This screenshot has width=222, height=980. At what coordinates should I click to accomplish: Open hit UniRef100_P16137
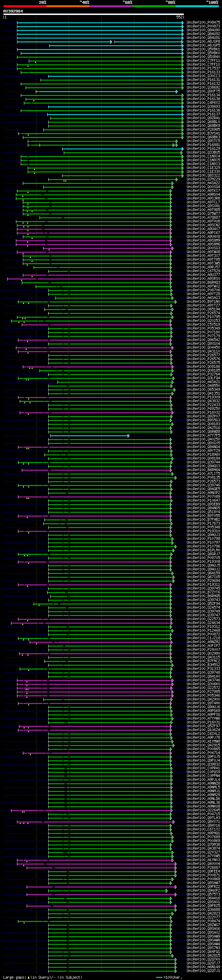click(x=203, y=114)
